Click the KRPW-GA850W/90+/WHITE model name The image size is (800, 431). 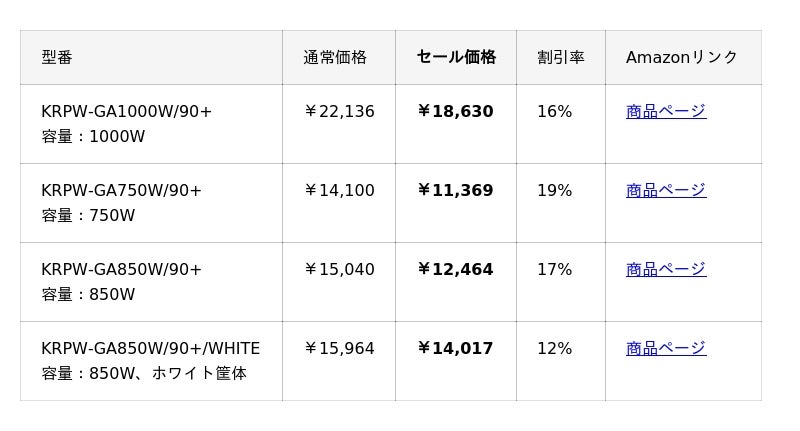click(x=150, y=348)
